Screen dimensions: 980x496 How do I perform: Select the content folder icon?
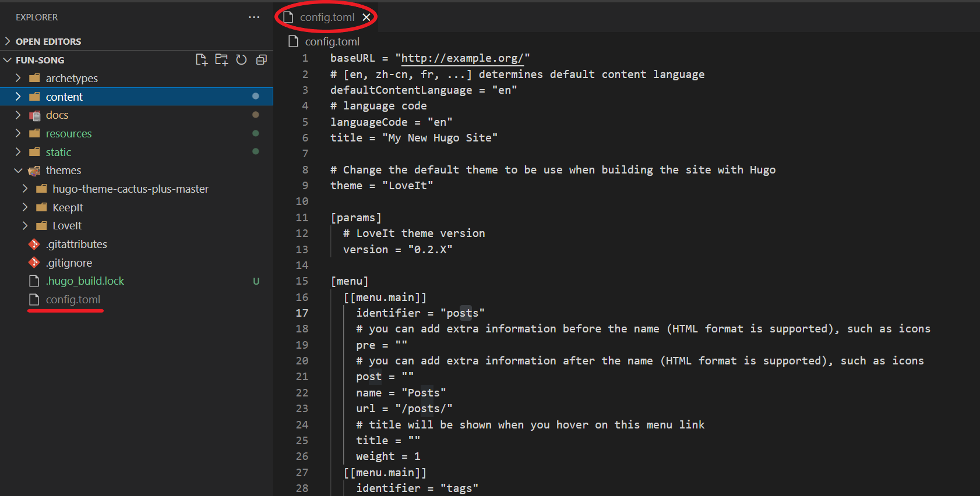coord(34,97)
